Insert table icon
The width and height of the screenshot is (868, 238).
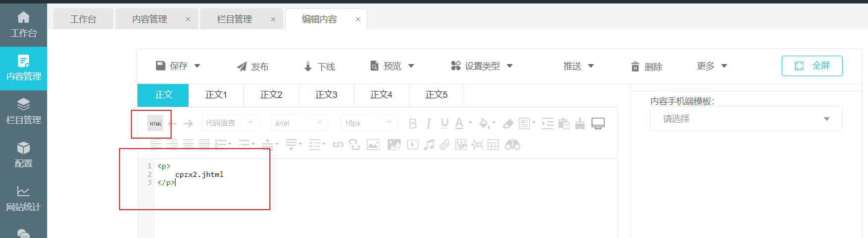pyautogui.click(x=494, y=145)
